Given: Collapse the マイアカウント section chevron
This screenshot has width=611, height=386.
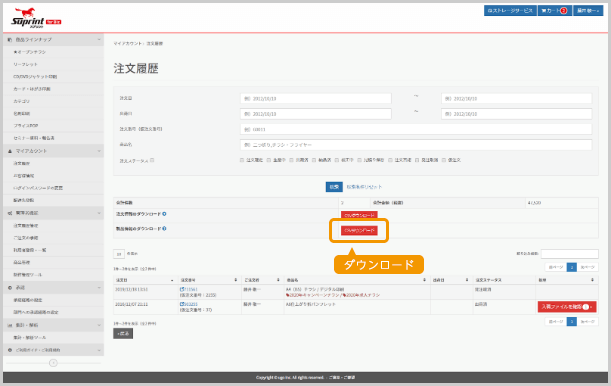Looking at the screenshot, I should pyautogui.click(x=99, y=151).
